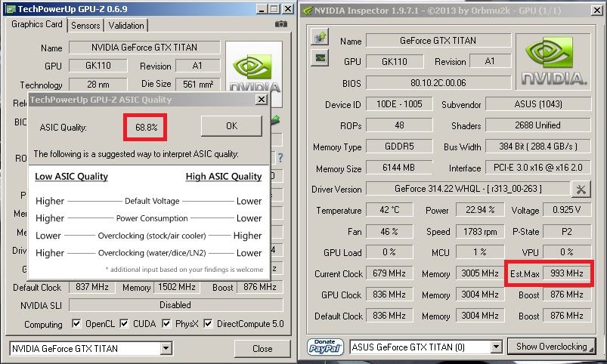Click the GPU-Z Name field NVIDIA GeForce GTX TITAN

[x=144, y=47]
